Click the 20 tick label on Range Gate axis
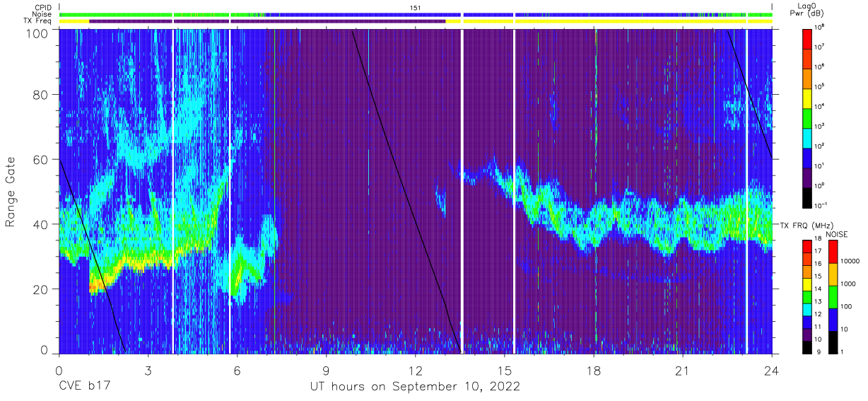The height and width of the screenshot is (401, 868). pyautogui.click(x=42, y=289)
